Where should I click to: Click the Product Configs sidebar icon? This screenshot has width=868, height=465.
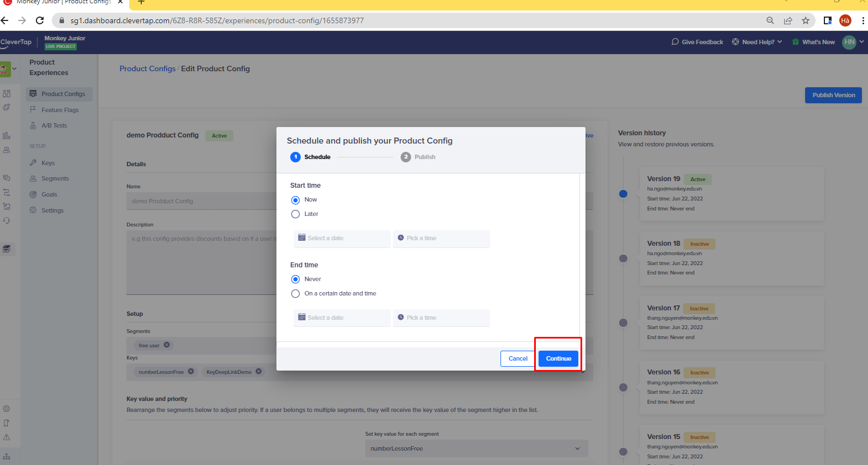point(33,94)
